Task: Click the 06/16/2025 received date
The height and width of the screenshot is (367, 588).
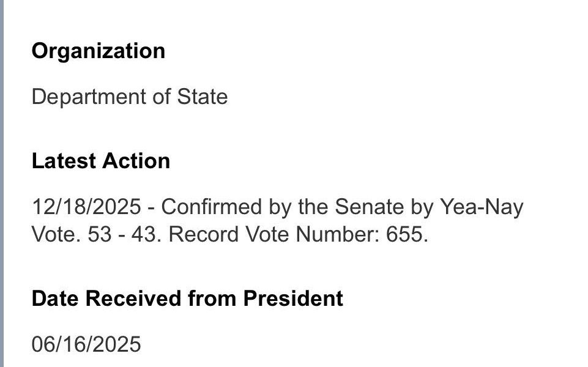Action: coord(86,344)
